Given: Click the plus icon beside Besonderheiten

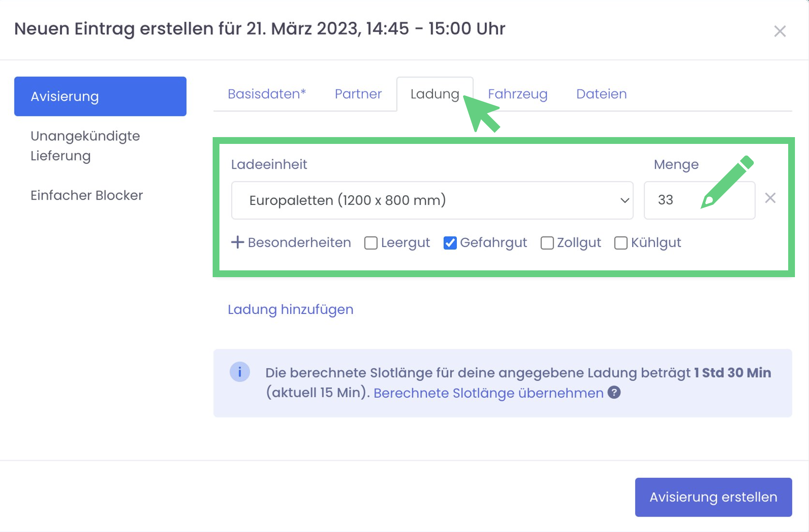Looking at the screenshot, I should [237, 242].
